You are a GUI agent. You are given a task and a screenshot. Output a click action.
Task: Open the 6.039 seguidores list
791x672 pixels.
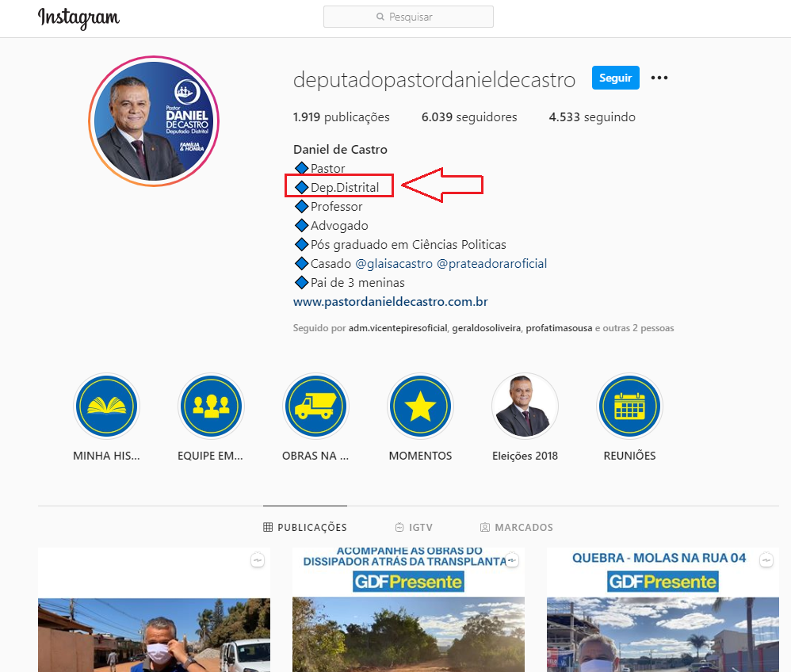tap(469, 117)
